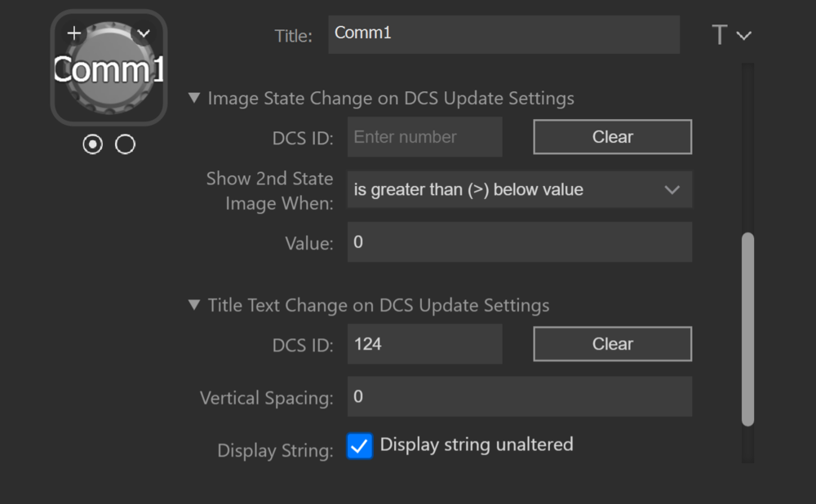The height and width of the screenshot is (504, 816).
Task: Collapse Image State Change on DCS Update Settings
Action: pos(194,99)
